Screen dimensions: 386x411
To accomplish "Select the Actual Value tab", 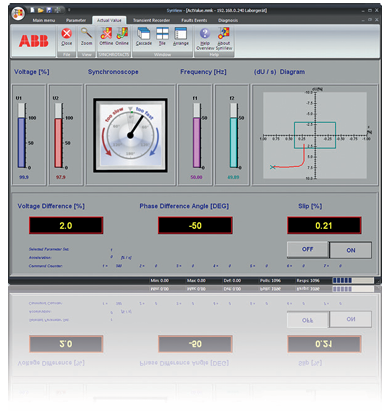I will point(109,20).
